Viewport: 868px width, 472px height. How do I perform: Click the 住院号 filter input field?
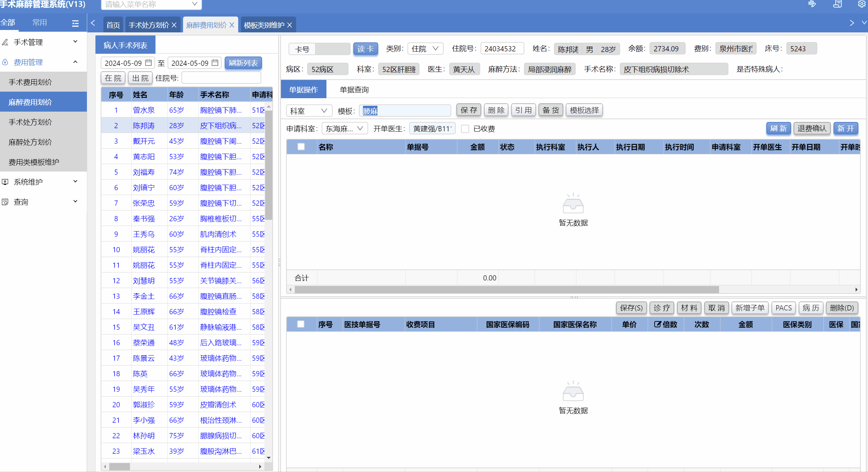pos(221,78)
